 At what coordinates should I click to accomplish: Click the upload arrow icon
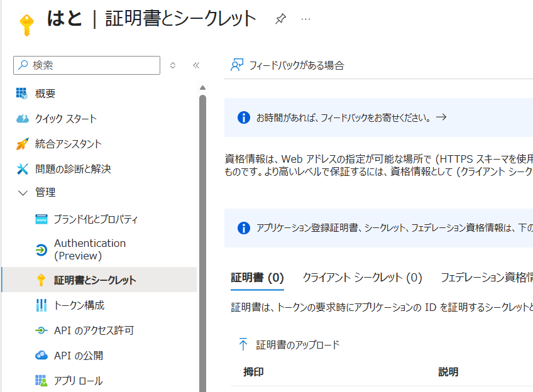pos(243,344)
